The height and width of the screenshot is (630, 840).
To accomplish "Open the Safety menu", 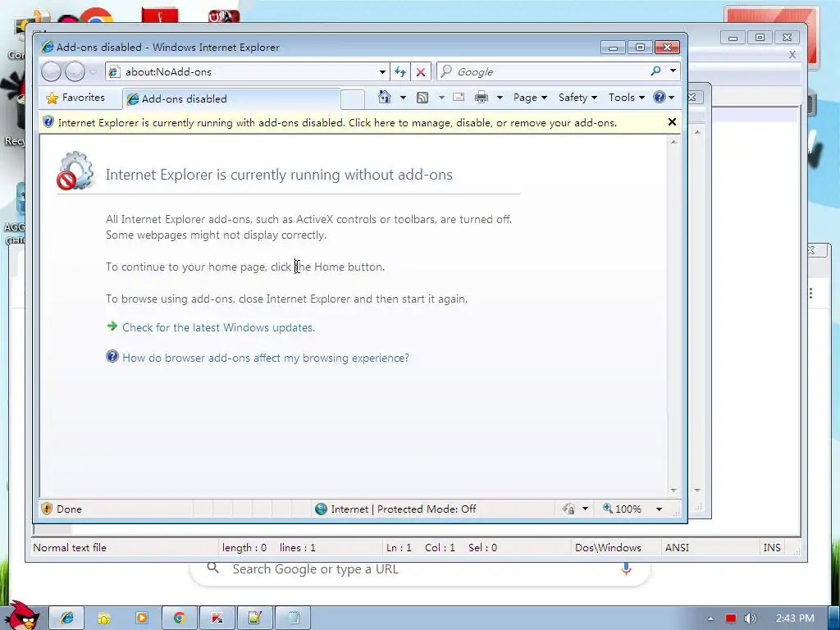I will click(577, 98).
